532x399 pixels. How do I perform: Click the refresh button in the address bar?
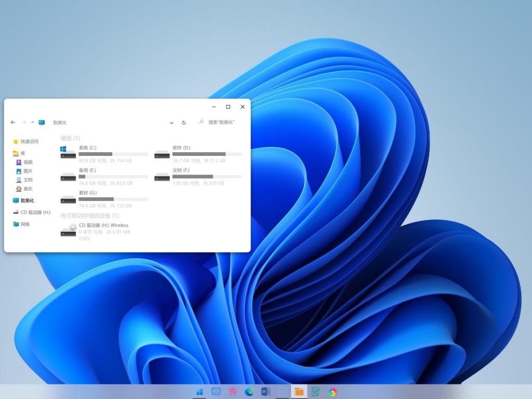[x=183, y=123]
